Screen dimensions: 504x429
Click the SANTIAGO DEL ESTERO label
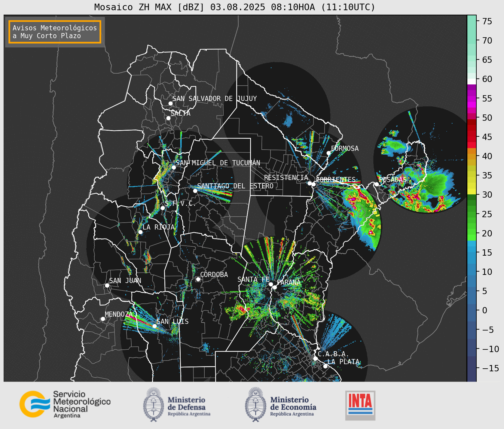pos(235,186)
